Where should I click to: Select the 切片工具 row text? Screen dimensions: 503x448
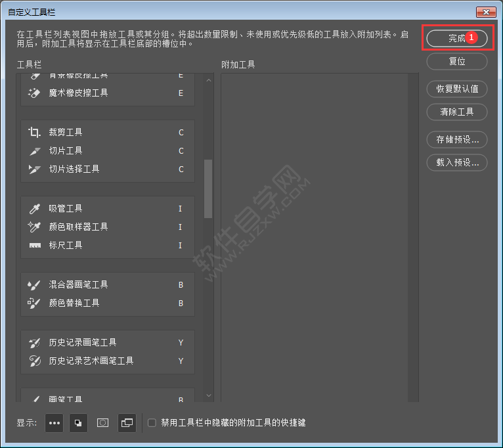pyautogui.click(x=66, y=151)
